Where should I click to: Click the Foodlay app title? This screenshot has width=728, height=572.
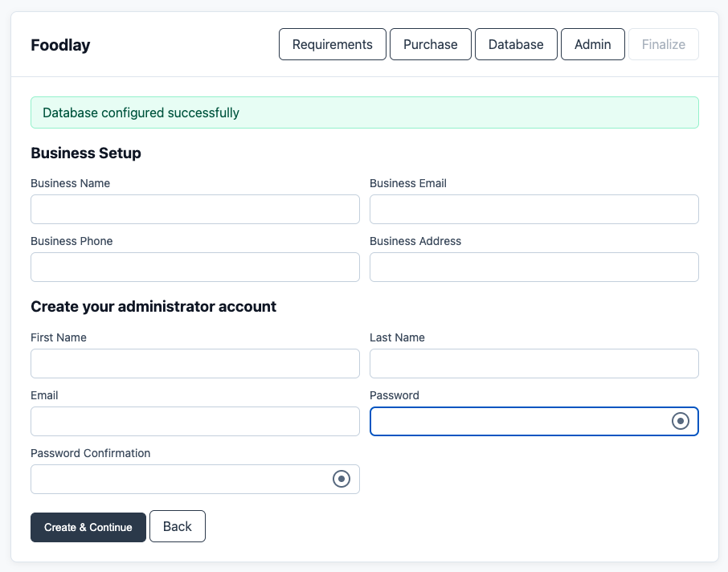[59, 46]
